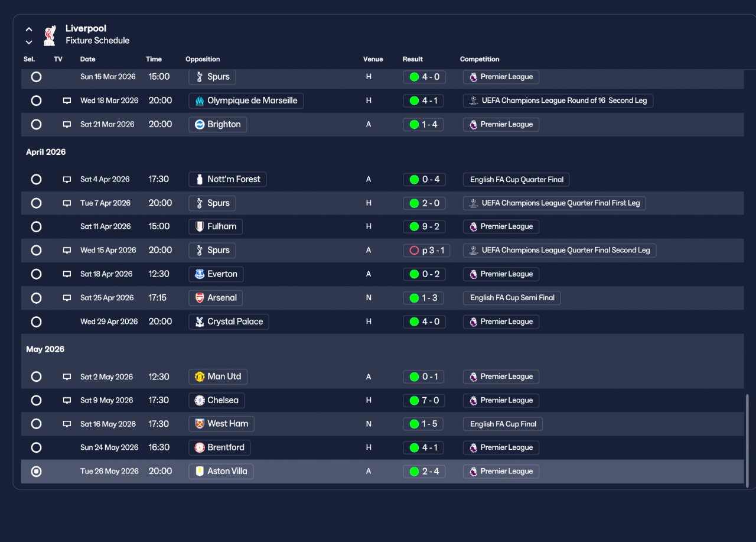Sort by the Date column header

click(87, 59)
